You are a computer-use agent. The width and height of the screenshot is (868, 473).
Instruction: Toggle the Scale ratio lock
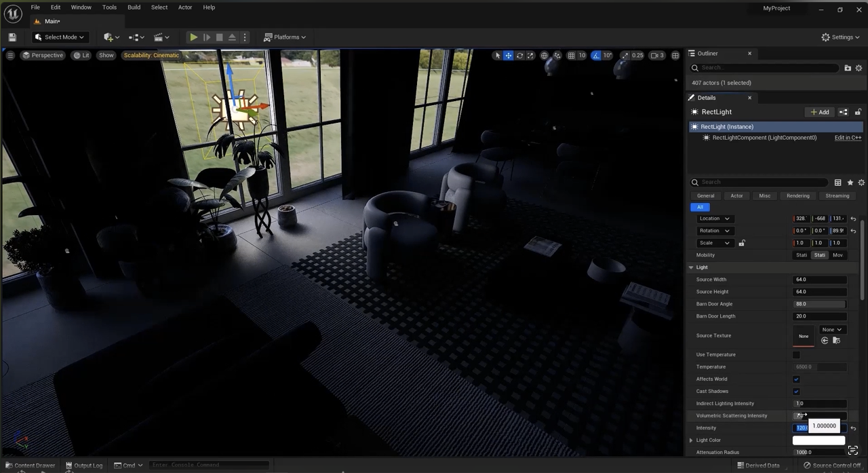[742, 243]
